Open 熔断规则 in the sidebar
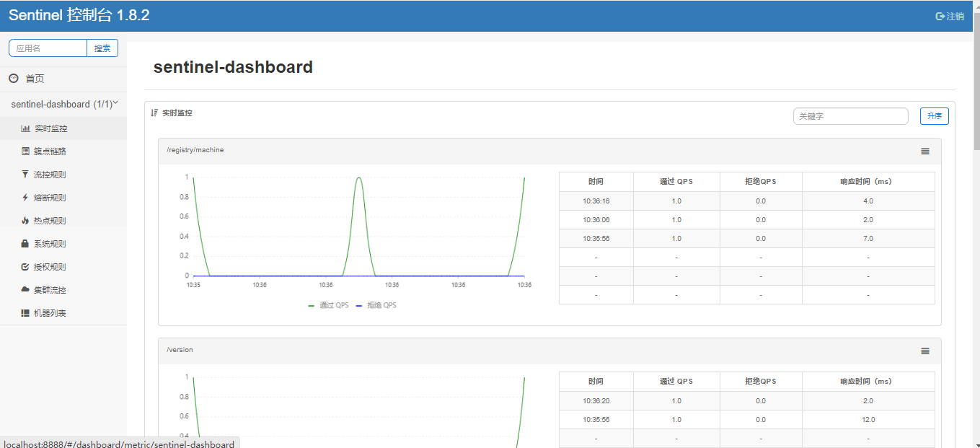Image resolution: width=980 pixels, height=448 pixels. coord(63,198)
